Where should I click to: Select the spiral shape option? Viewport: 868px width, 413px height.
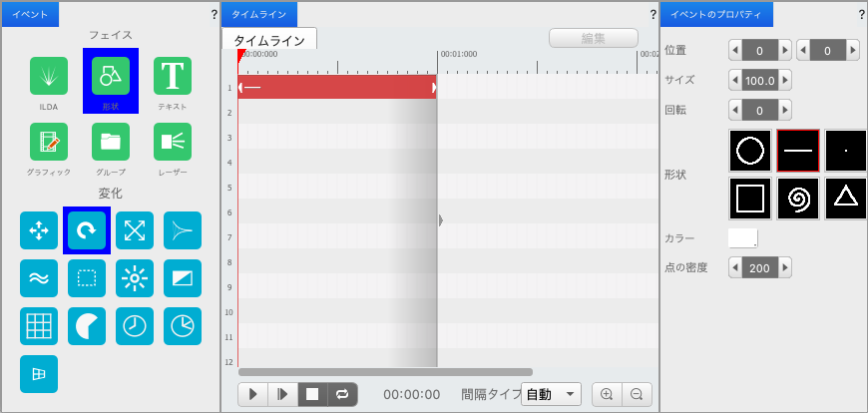(798, 199)
